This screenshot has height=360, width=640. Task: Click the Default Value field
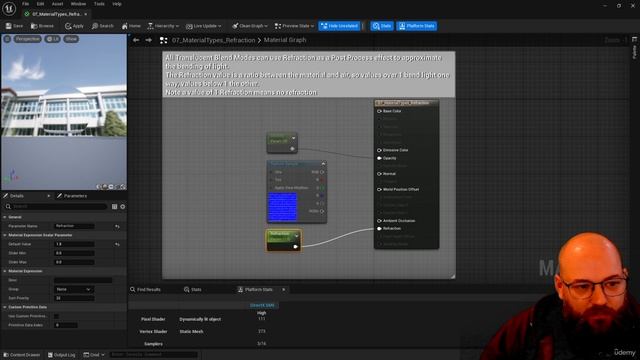tap(74, 244)
